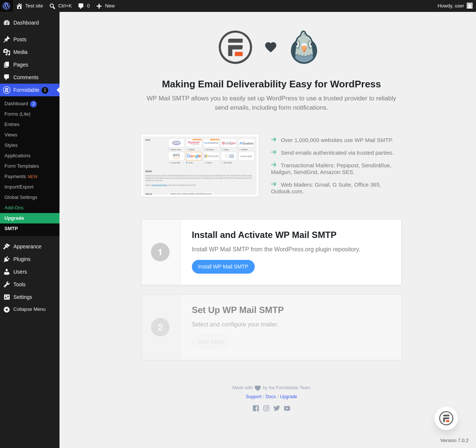Open Payments NEW submenu item

(x=30, y=177)
